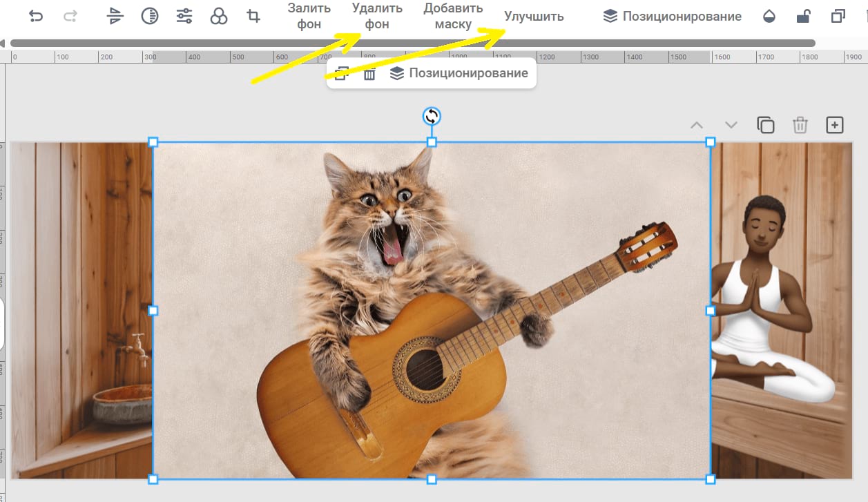Click the right-middle resize handle of selection
Screen dimensions: 868x502
pyautogui.click(x=711, y=311)
